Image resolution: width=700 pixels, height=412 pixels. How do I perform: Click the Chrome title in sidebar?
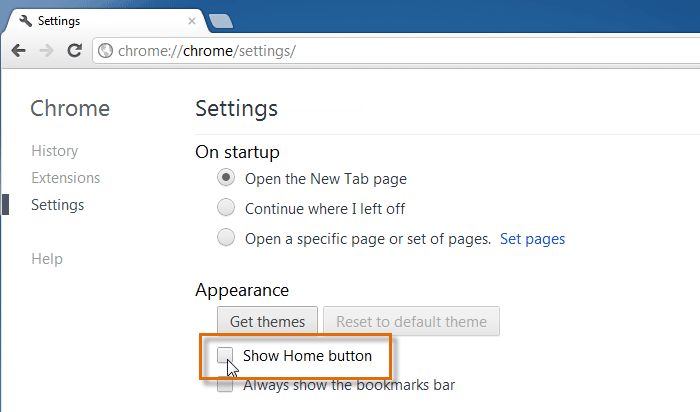click(70, 108)
